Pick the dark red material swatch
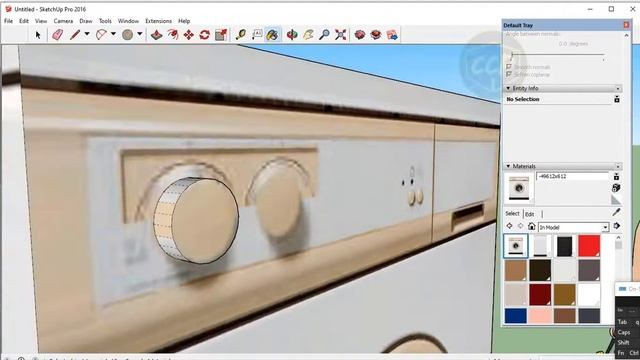 [540, 294]
